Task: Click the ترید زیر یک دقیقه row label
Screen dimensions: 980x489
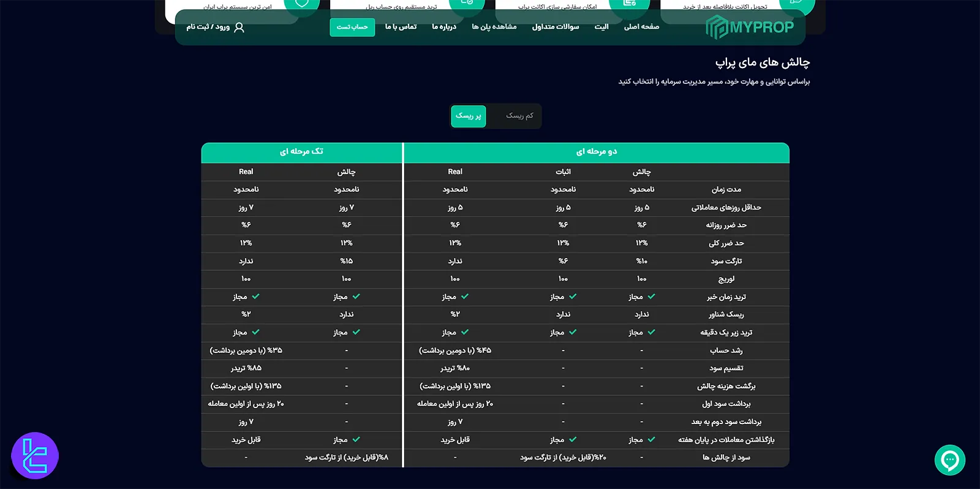Action: [726, 332]
